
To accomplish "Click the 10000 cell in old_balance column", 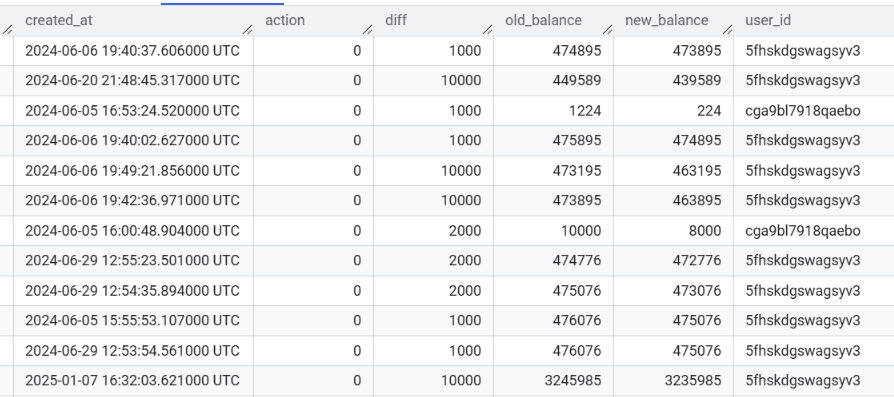I will pyautogui.click(x=580, y=230).
